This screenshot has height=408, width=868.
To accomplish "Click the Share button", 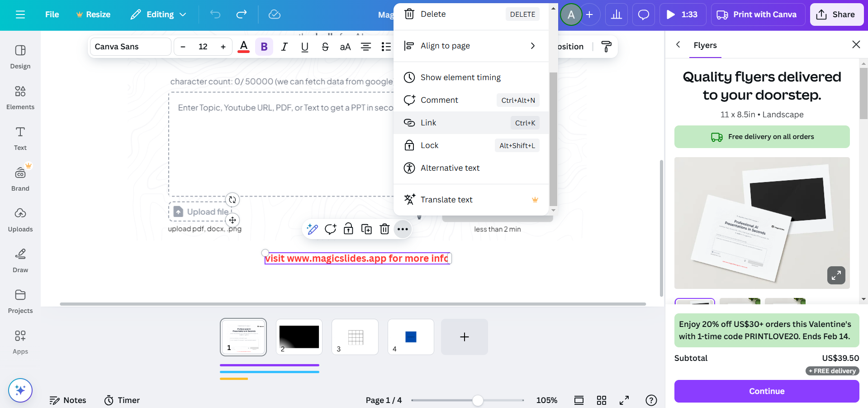I will (x=836, y=14).
